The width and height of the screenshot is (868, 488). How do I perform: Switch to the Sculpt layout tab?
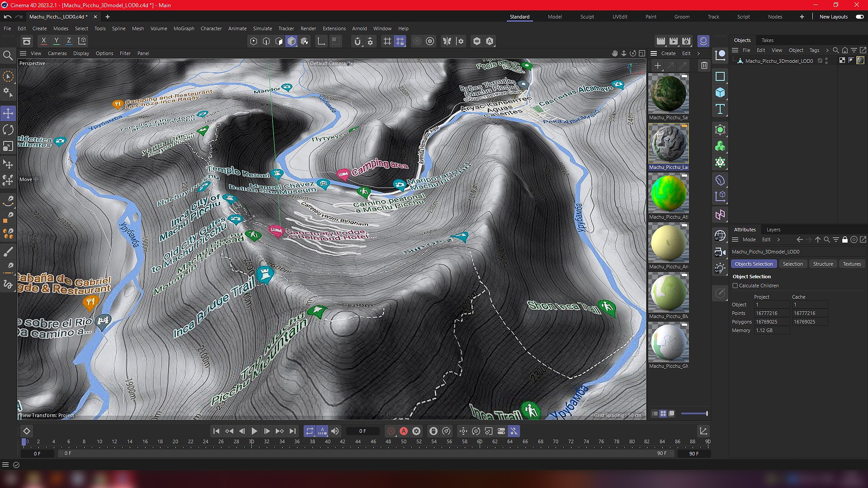tap(587, 17)
